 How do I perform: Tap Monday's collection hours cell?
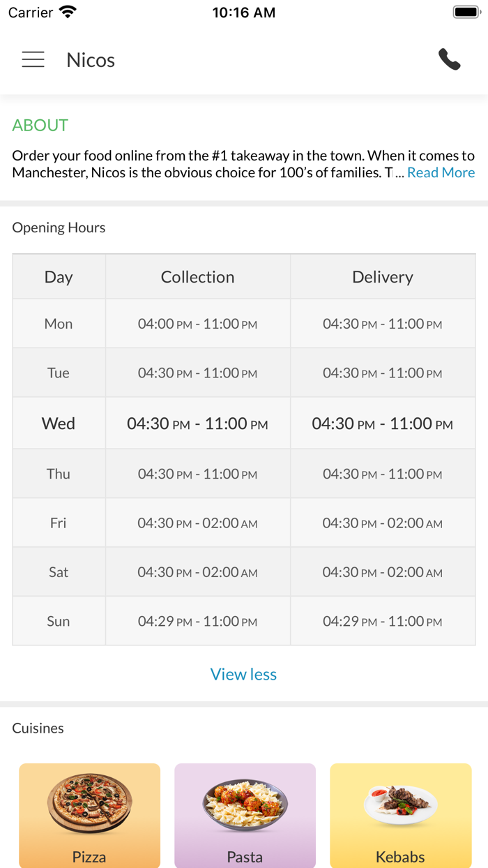click(x=197, y=324)
